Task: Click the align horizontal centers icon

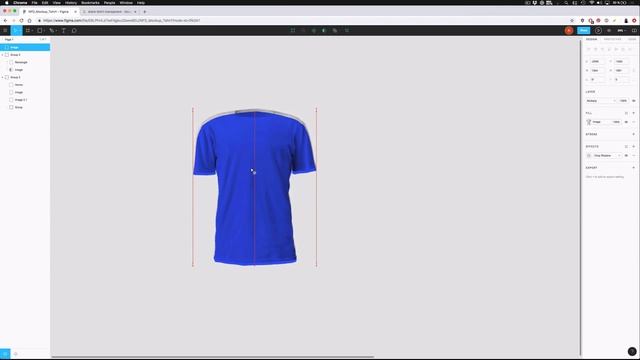Action: 596,49
